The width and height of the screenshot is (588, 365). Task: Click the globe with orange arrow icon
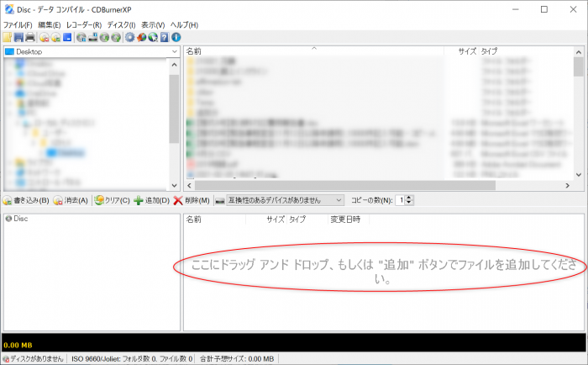(141, 37)
